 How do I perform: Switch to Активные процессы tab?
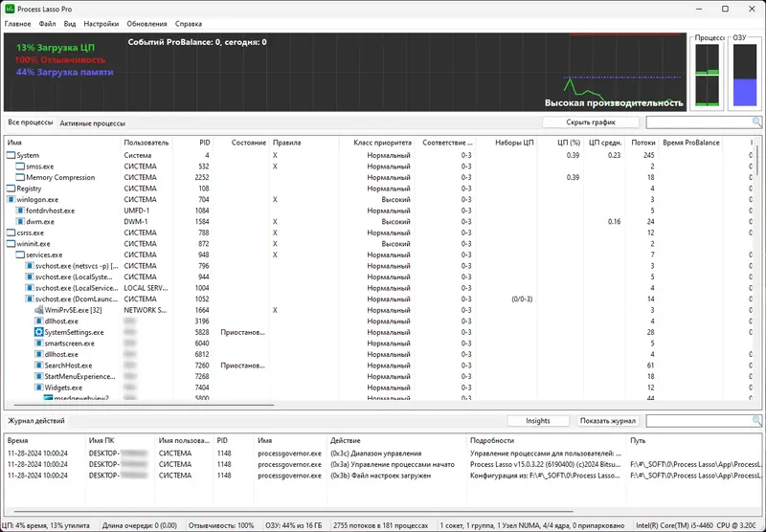tap(92, 123)
